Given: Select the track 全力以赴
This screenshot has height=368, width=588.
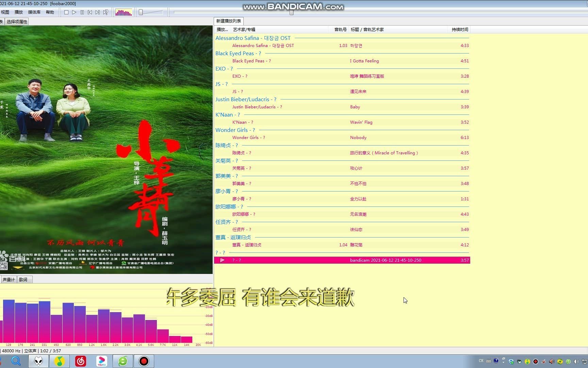Looking at the screenshot, I should coord(342,199).
